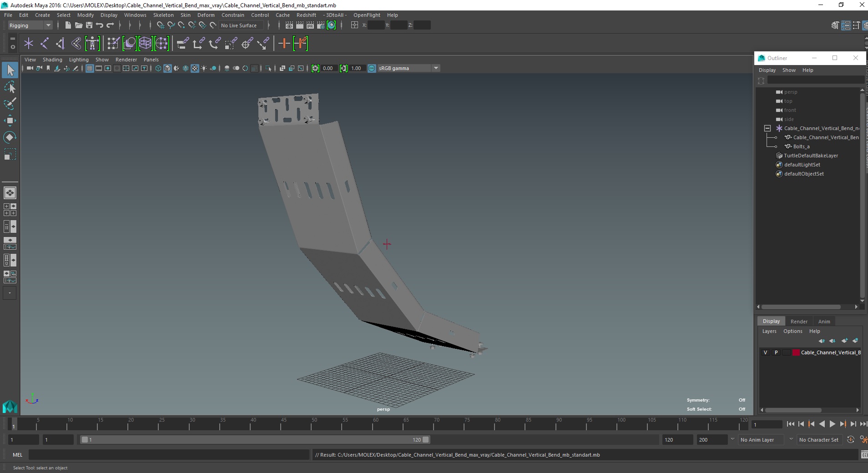This screenshot has width=868, height=473.
Task: Click the Save scene icon
Action: 89,25
